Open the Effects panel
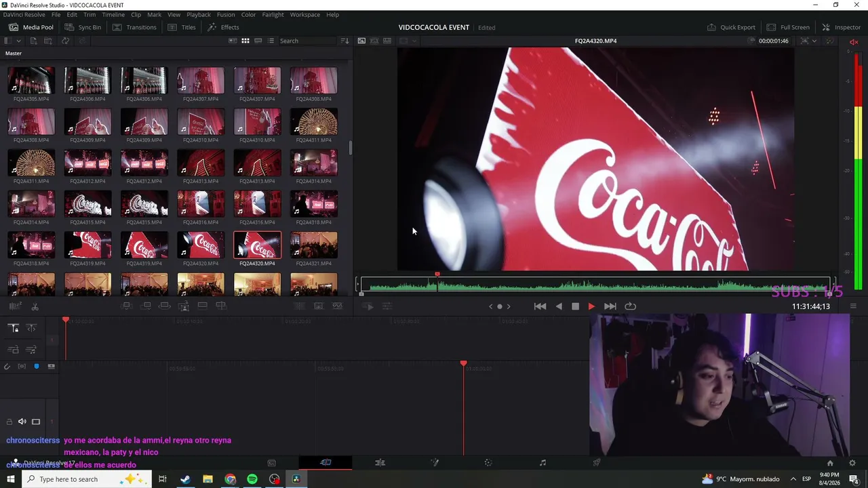 tap(223, 27)
